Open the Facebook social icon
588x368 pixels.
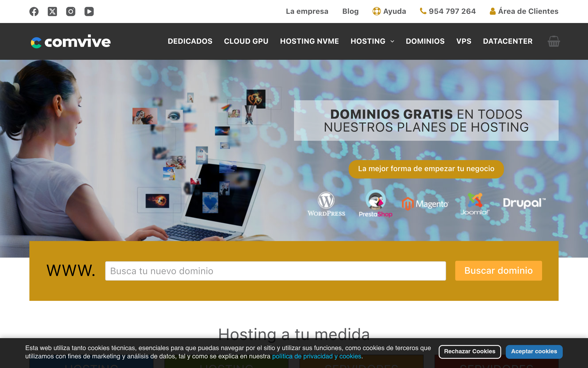(x=34, y=11)
